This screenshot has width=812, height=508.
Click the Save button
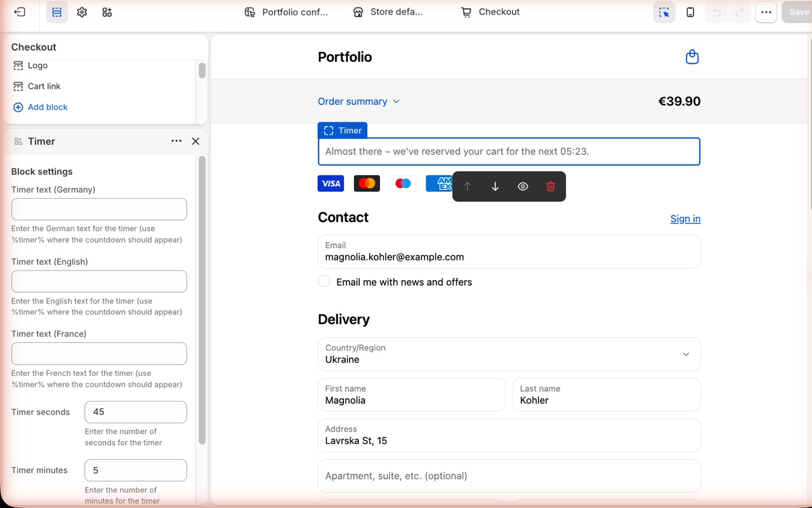point(799,12)
